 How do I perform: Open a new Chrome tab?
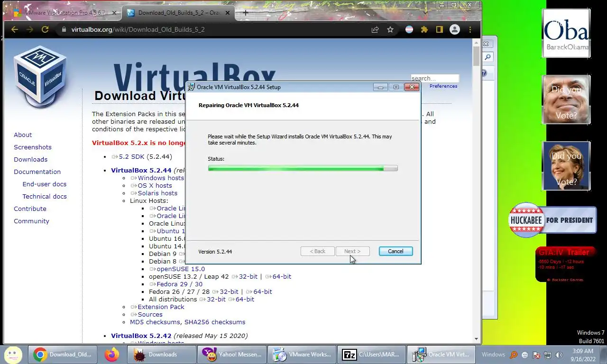[245, 13]
